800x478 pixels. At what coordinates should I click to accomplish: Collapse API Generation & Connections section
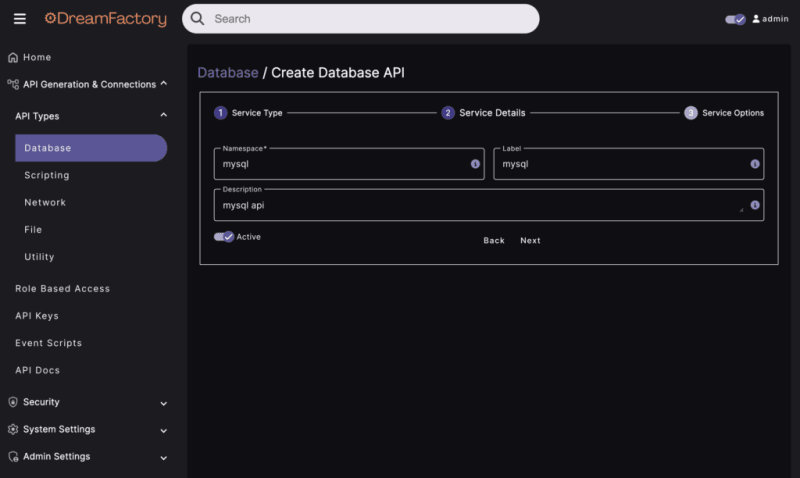[x=164, y=83]
